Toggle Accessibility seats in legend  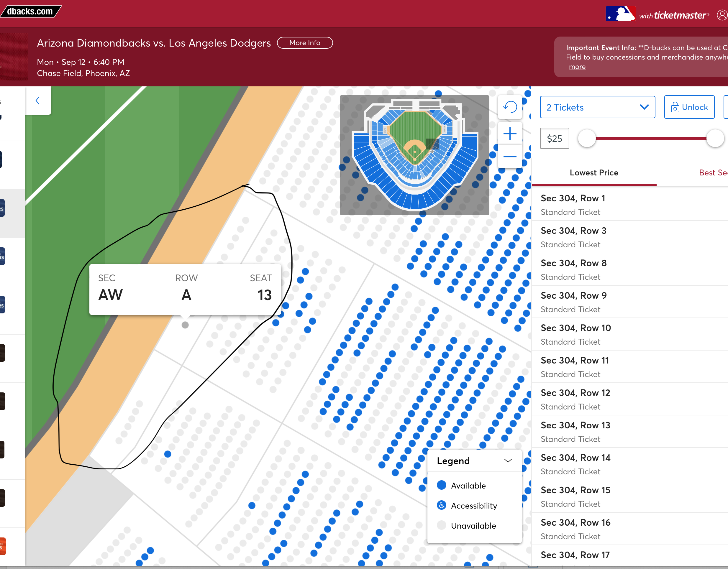pos(442,505)
